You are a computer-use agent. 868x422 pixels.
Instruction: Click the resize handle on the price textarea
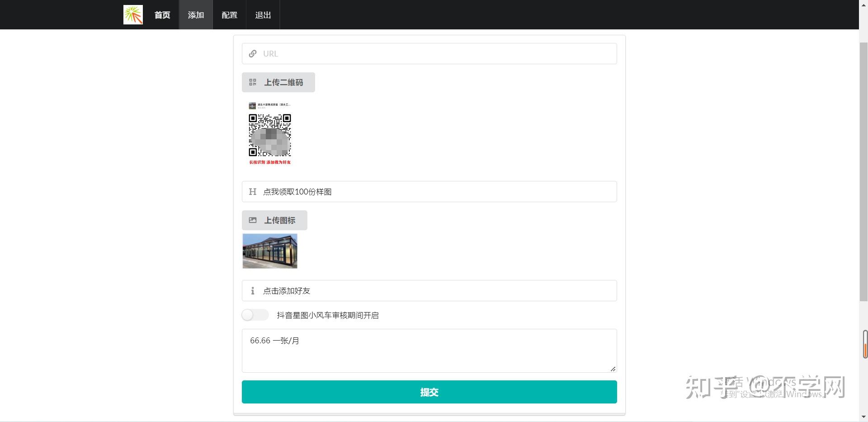point(613,369)
